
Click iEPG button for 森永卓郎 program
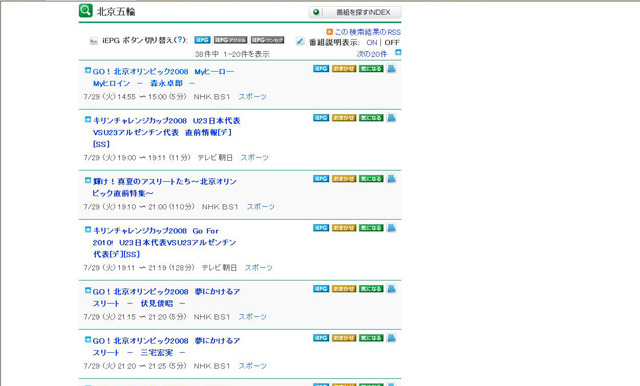point(321,69)
